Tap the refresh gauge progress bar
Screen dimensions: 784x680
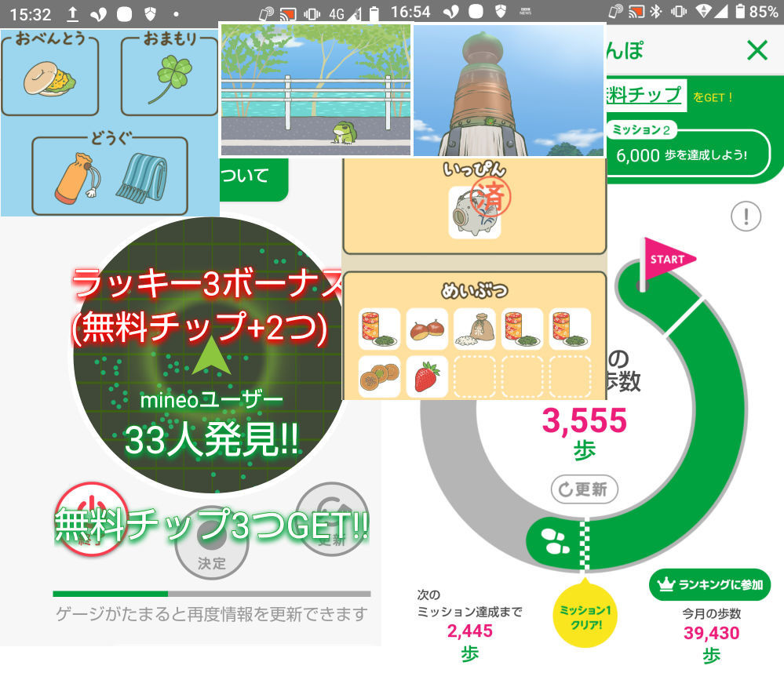[x=212, y=594]
